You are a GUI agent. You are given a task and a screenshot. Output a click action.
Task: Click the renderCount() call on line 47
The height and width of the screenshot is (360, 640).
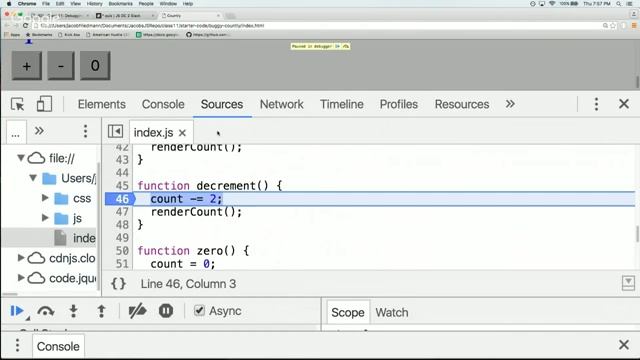[x=196, y=212]
